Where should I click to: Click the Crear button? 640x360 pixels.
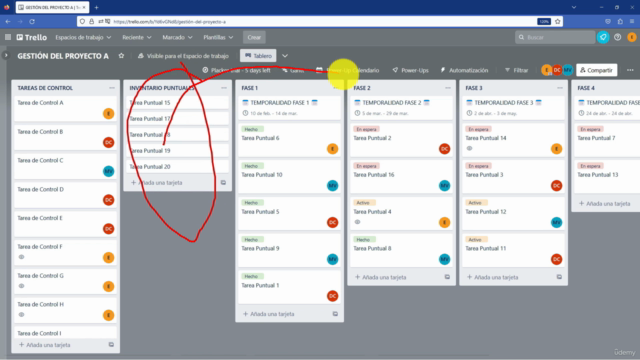[254, 37]
